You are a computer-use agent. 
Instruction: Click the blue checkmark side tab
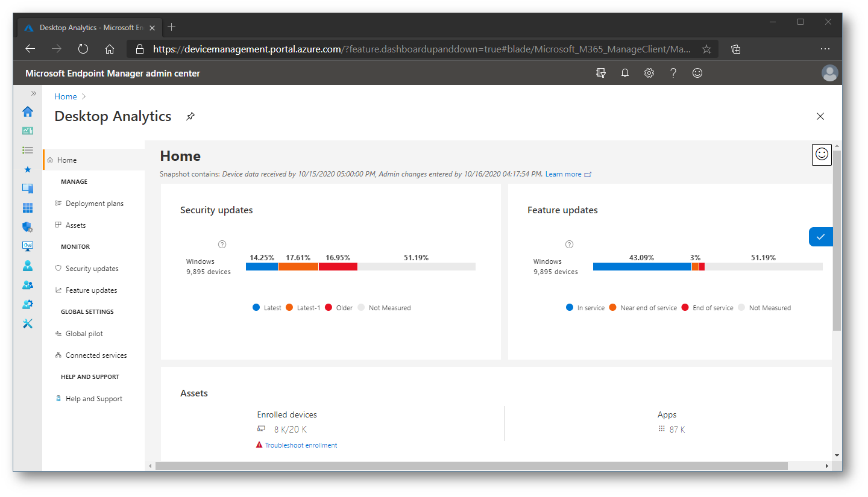point(820,237)
